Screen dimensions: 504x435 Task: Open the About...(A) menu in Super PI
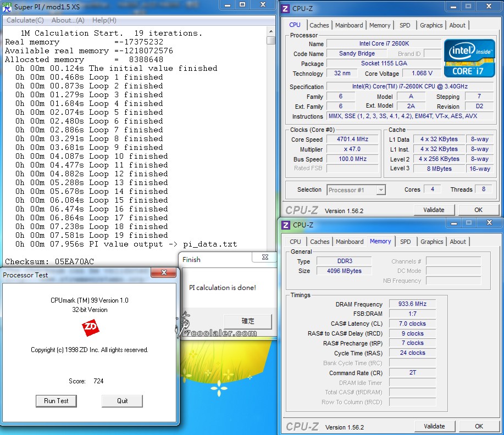tap(68, 20)
